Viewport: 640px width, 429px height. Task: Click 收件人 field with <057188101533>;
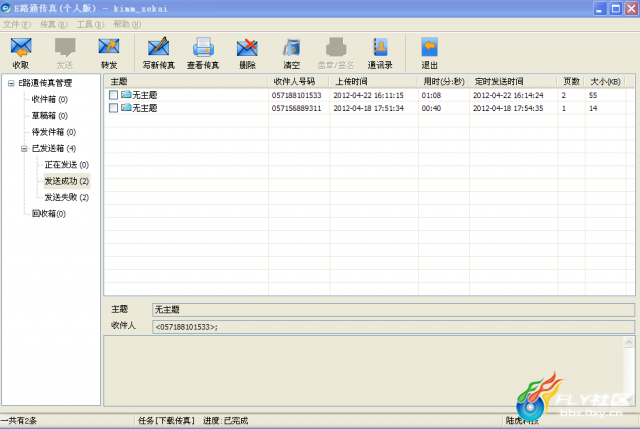tap(393, 327)
